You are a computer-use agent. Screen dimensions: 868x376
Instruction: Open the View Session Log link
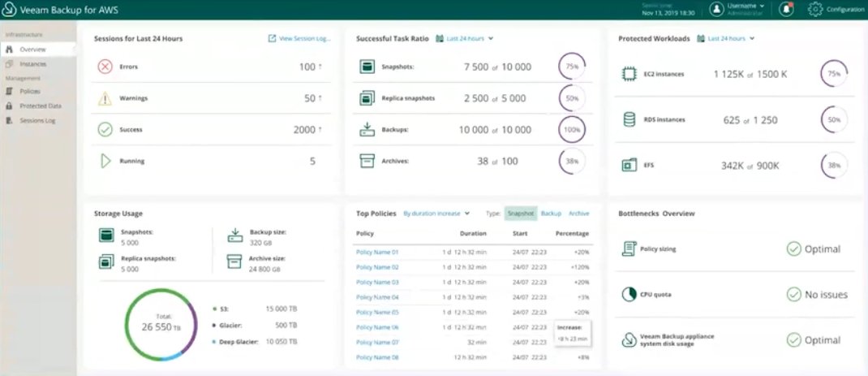coord(299,39)
